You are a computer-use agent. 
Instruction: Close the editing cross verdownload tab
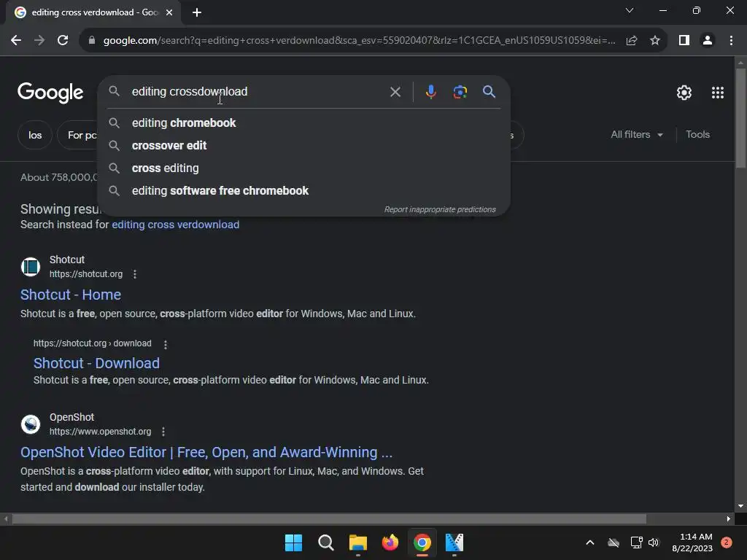pyautogui.click(x=169, y=12)
